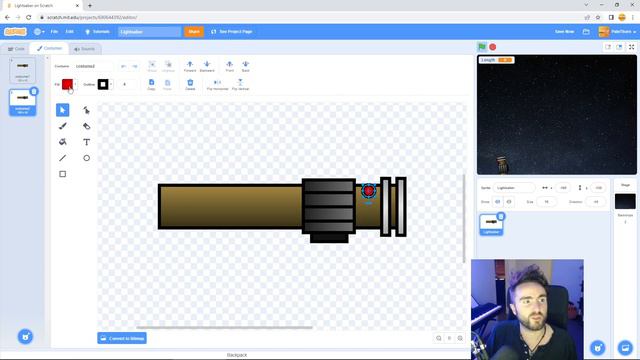Open the account menu dropdown
Viewport: 640px width, 360px height.
click(x=617, y=31)
